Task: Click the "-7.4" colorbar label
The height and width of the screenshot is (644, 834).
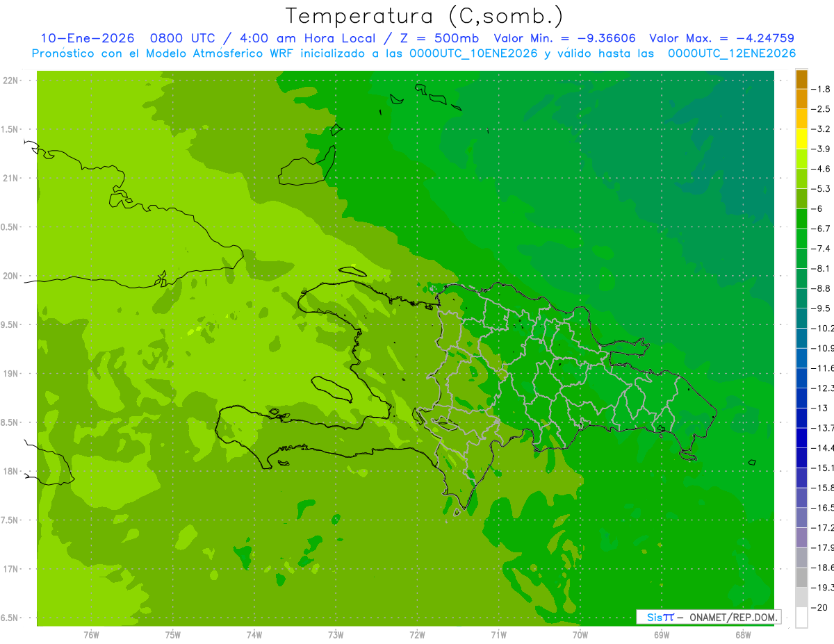Action: [x=820, y=249]
